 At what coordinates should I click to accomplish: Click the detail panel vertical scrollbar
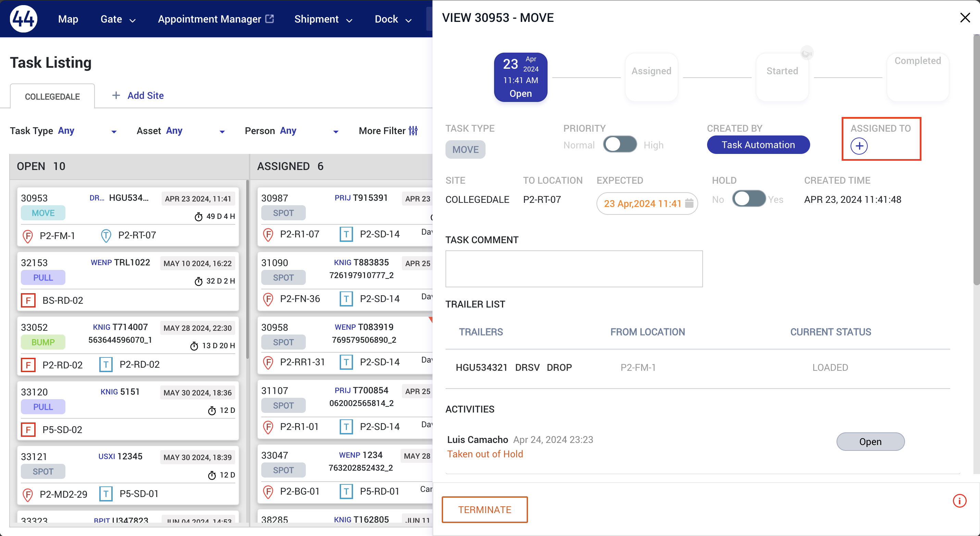976,160
